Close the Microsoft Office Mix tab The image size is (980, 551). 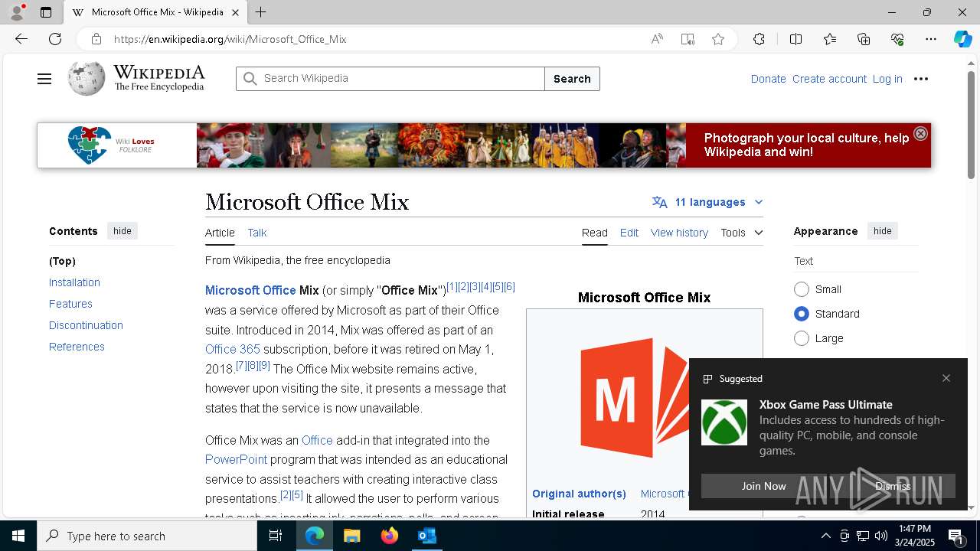click(236, 12)
